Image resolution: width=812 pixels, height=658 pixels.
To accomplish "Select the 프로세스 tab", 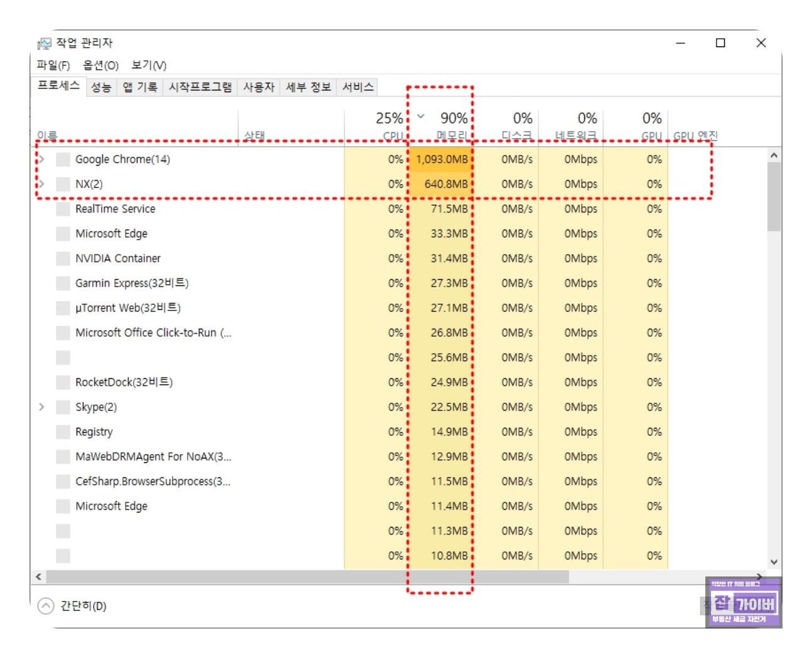I will tap(58, 86).
